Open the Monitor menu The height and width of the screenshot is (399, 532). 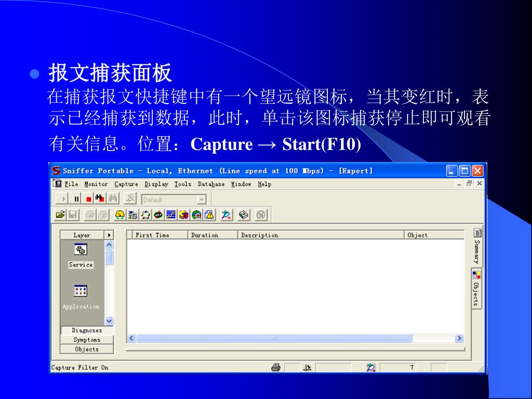[96, 184]
